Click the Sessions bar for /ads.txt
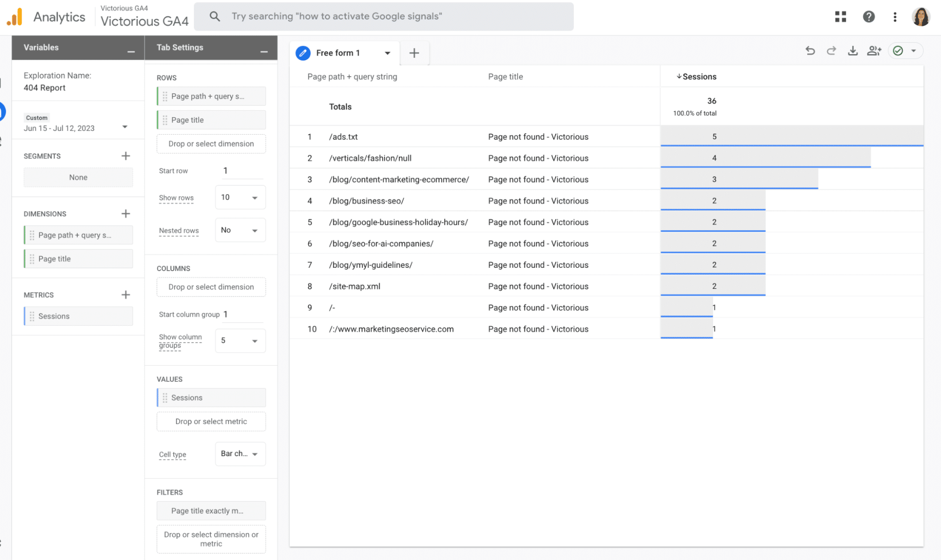 coord(792,136)
